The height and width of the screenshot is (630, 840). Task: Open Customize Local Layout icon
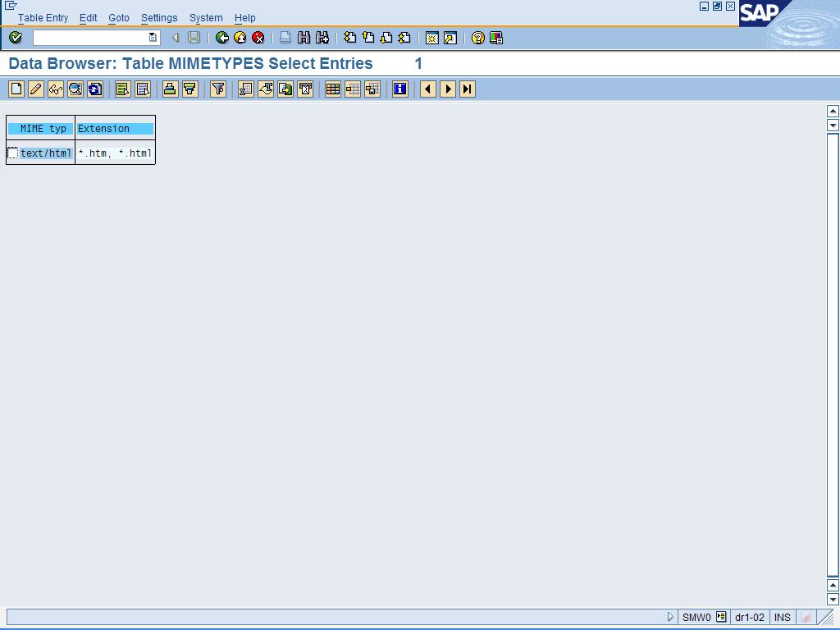coord(496,38)
